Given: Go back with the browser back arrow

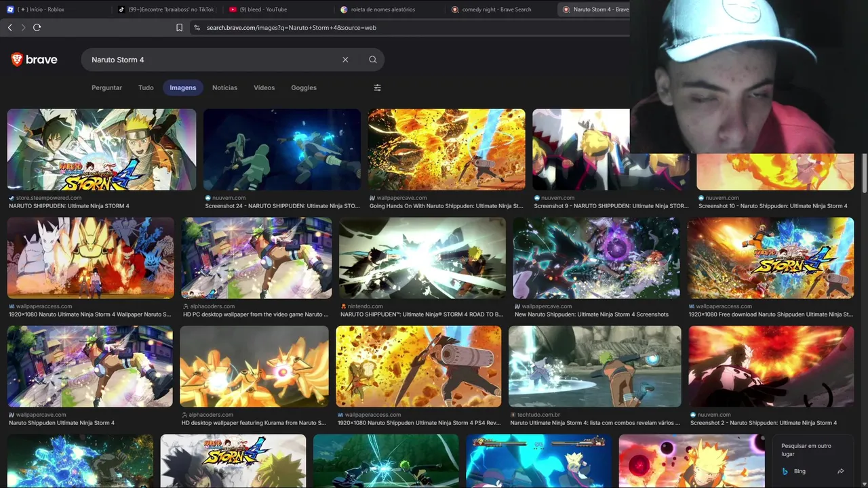Looking at the screenshot, I should pyautogui.click(x=9, y=28).
